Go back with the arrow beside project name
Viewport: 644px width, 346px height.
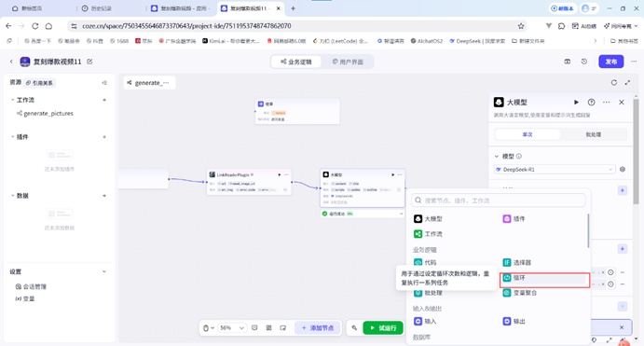point(11,62)
